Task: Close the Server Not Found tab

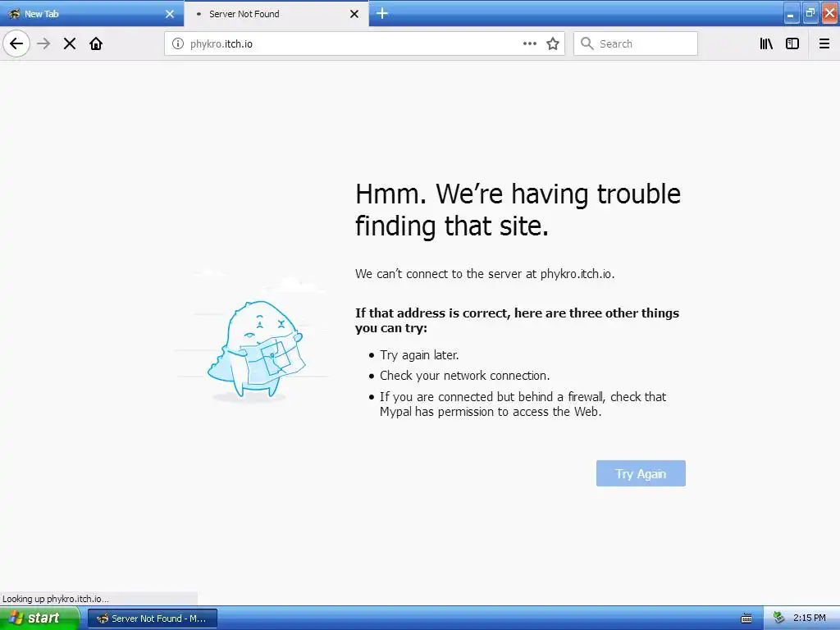Action: pyautogui.click(x=354, y=14)
